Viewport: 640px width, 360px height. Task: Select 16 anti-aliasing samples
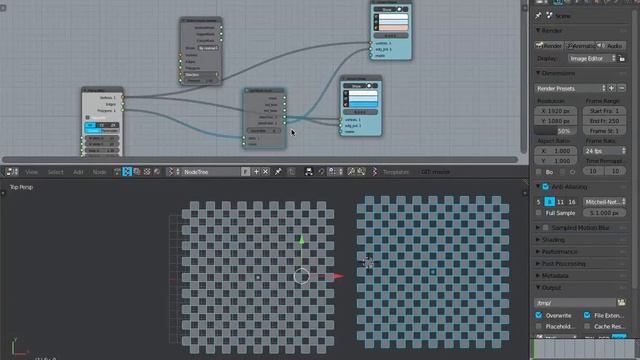tap(572, 202)
